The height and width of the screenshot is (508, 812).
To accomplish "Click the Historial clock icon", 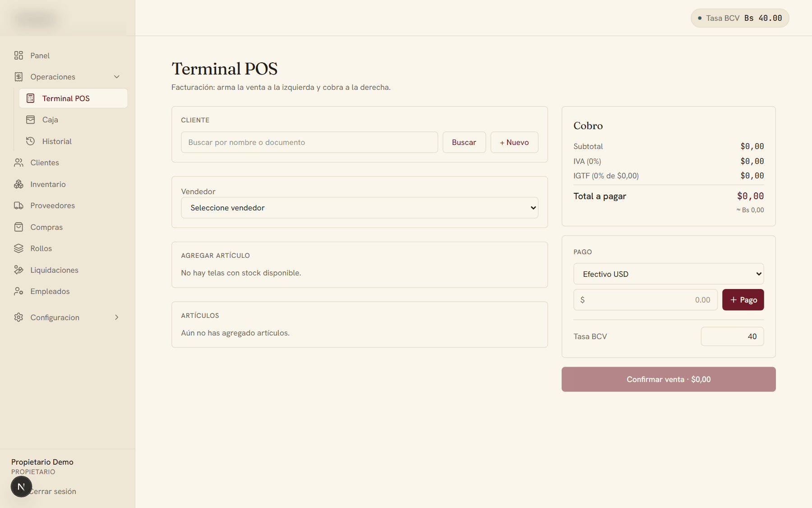I will (30, 141).
